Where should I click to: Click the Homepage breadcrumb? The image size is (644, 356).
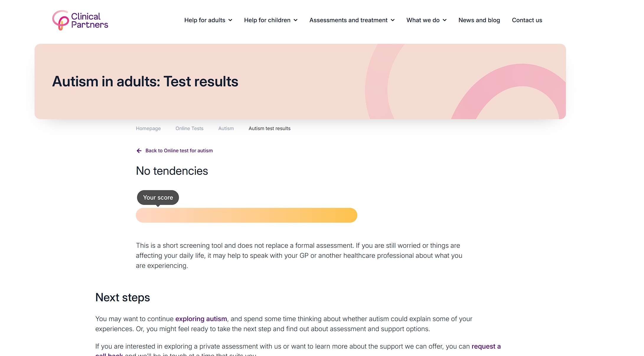point(148,128)
